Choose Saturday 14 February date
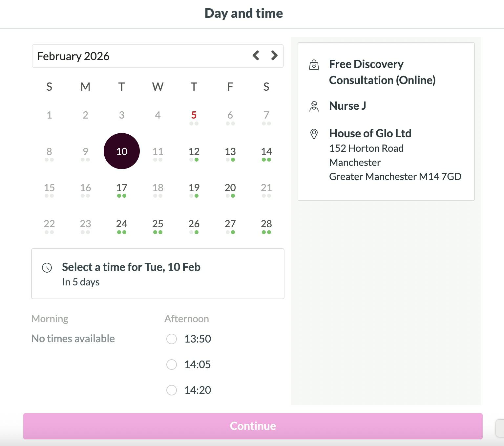504x446 pixels. coord(266,152)
